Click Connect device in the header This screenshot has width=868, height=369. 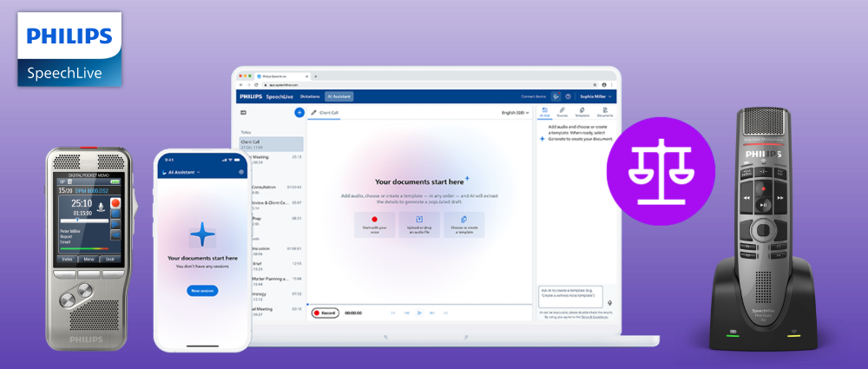[533, 96]
